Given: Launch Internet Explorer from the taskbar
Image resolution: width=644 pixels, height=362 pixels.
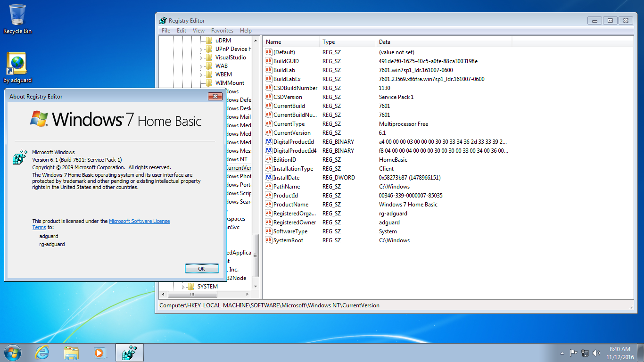Looking at the screenshot, I should coord(42,353).
